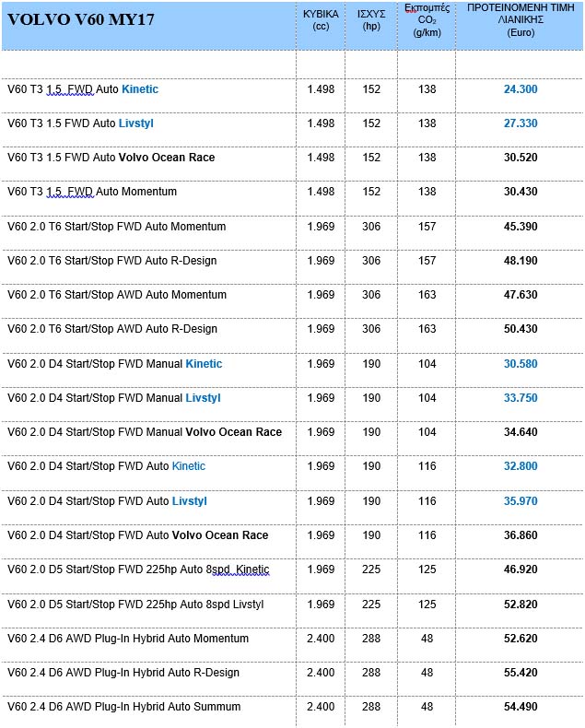Click Livstyl in the D4 Manual row
Viewport: 585px width, 728px height.
(x=204, y=398)
